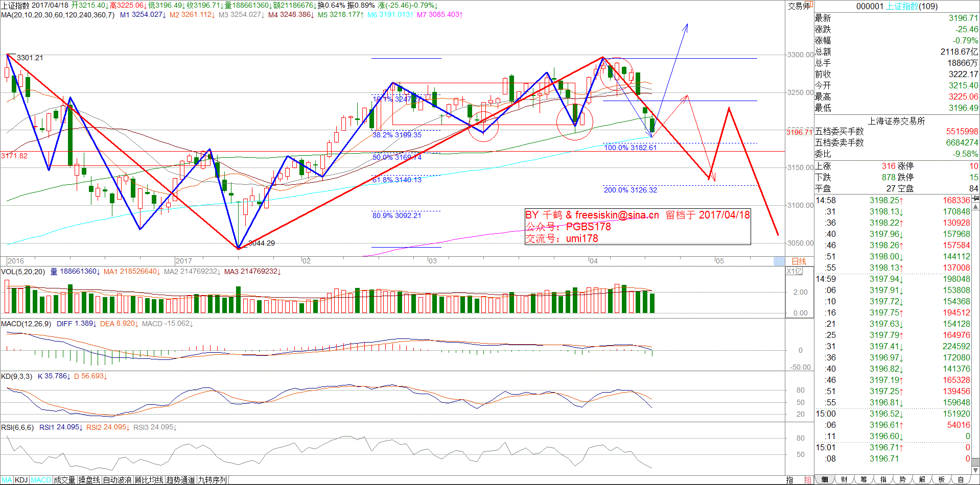This screenshot has width=980, height=485.
Task: Click the 3301.21 high price label
Action: point(30,58)
